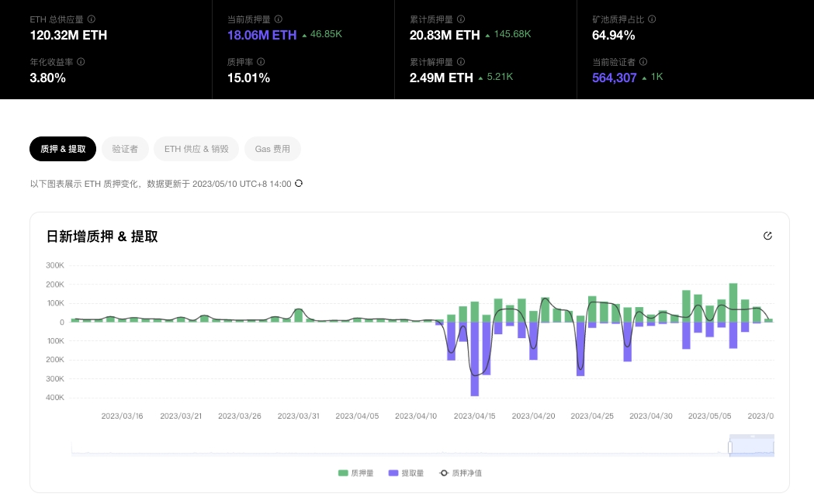
Task: Click the chart restore icon on 日新增质押 & 提取
Action: [x=767, y=236]
